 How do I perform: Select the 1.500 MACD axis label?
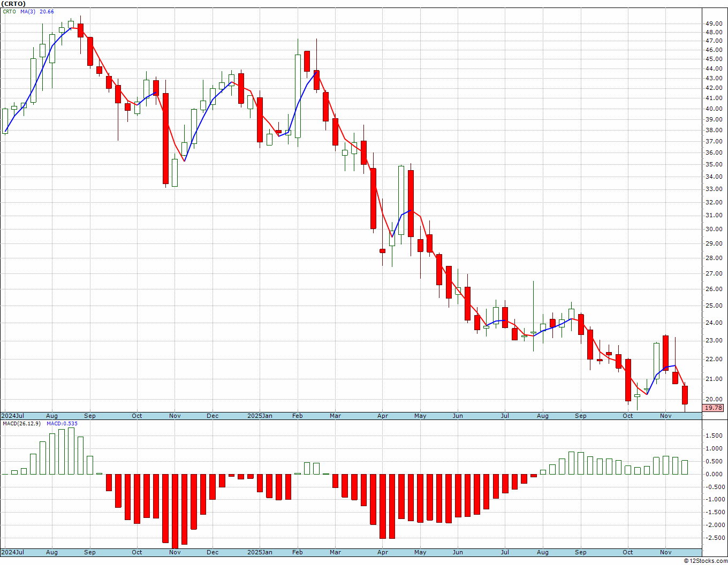(714, 436)
